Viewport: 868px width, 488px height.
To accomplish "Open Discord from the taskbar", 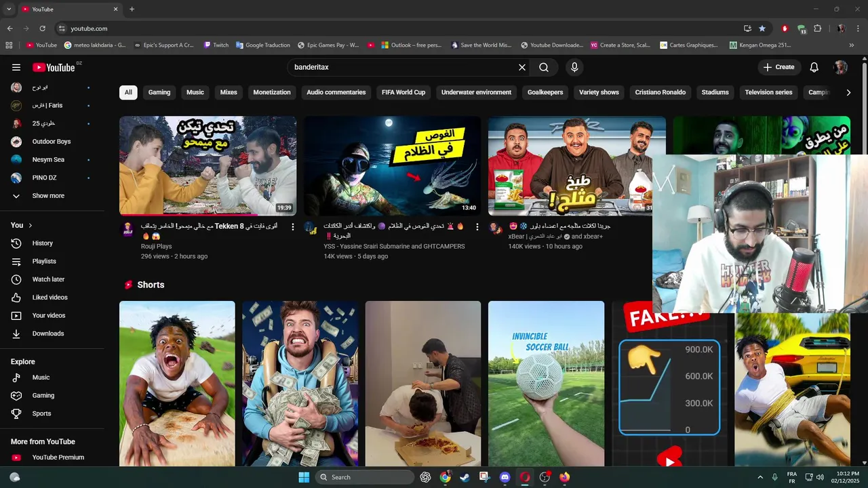I will [505, 477].
